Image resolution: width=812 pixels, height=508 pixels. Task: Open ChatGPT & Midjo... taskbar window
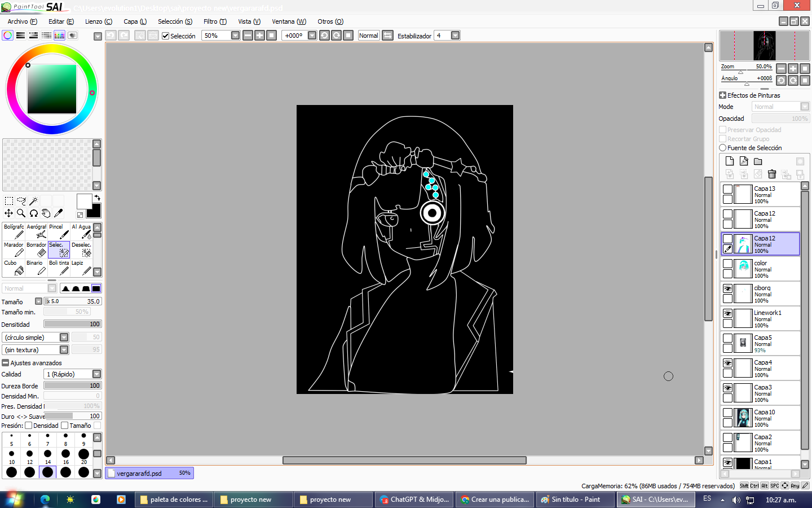pos(415,500)
